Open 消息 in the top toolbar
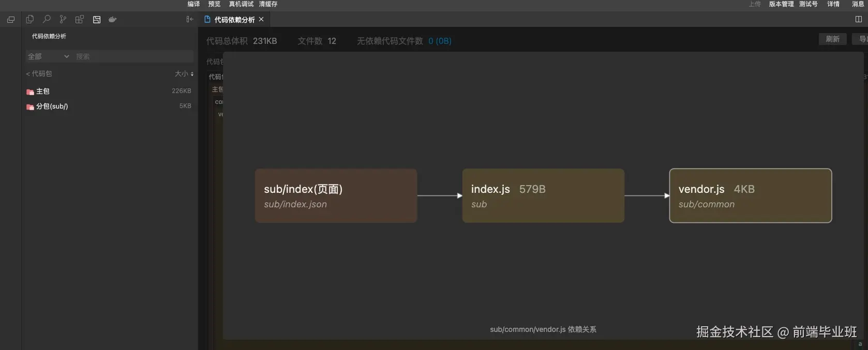The width and height of the screenshot is (868, 350). (858, 4)
